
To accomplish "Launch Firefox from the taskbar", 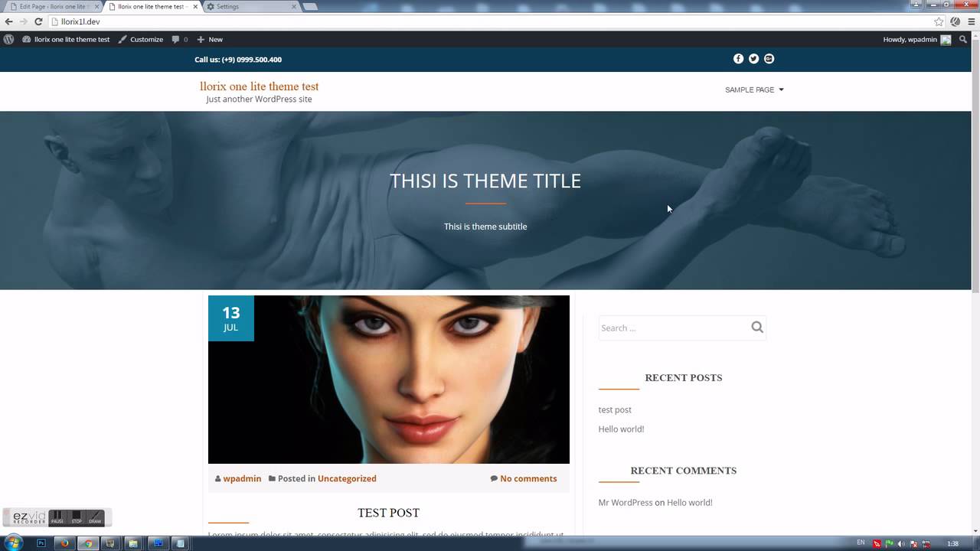I will tap(64, 543).
